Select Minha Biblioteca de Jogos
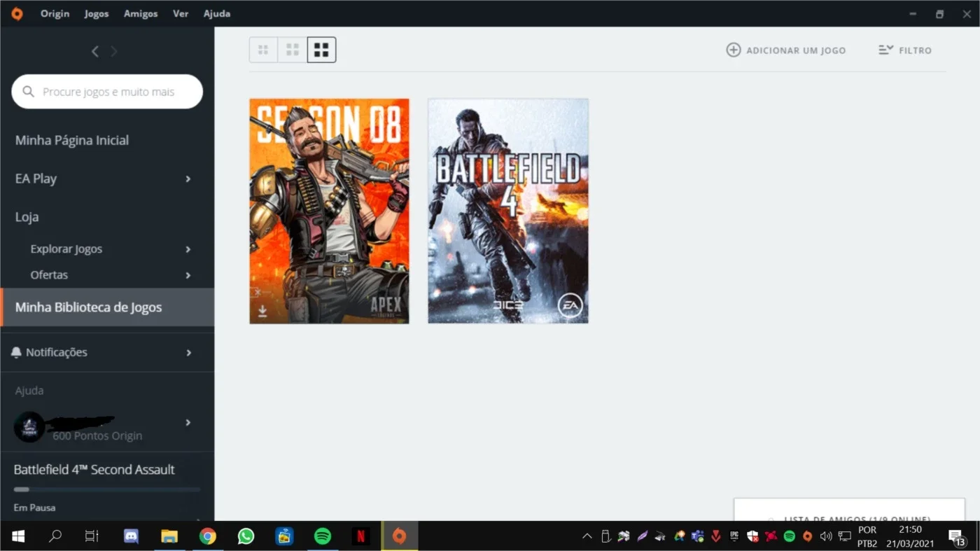 tap(107, 307)
